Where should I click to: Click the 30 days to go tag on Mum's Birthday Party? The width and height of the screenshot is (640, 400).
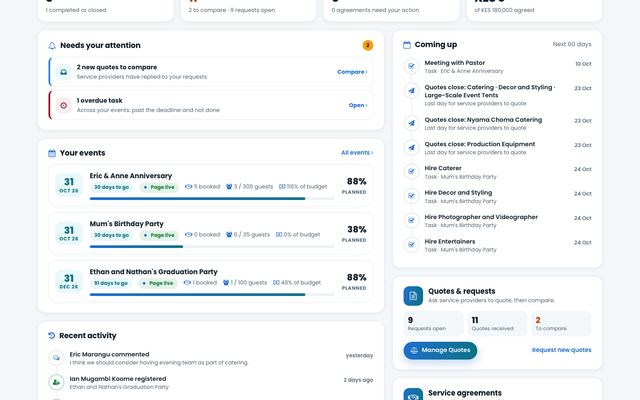tap(111, 235)
